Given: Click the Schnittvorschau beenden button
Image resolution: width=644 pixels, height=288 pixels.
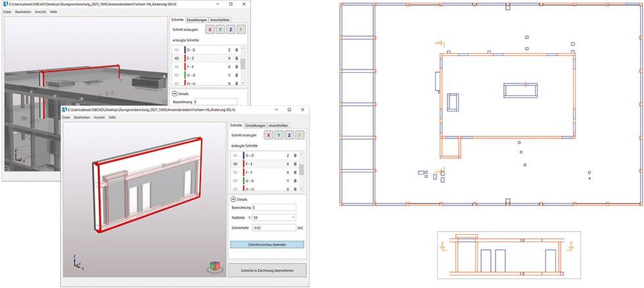Looking at the screenshot, I should click(x=267, y=244).
